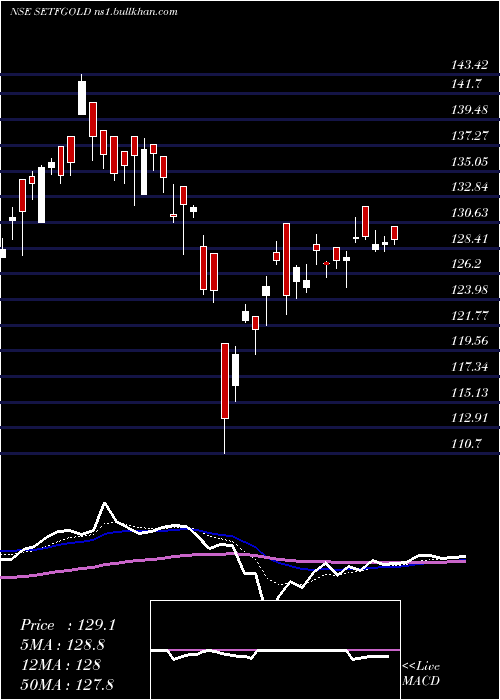Viewport: 500px width, 700px height.
Task: Click the 141.7 price level label
Action: (466, 83)
